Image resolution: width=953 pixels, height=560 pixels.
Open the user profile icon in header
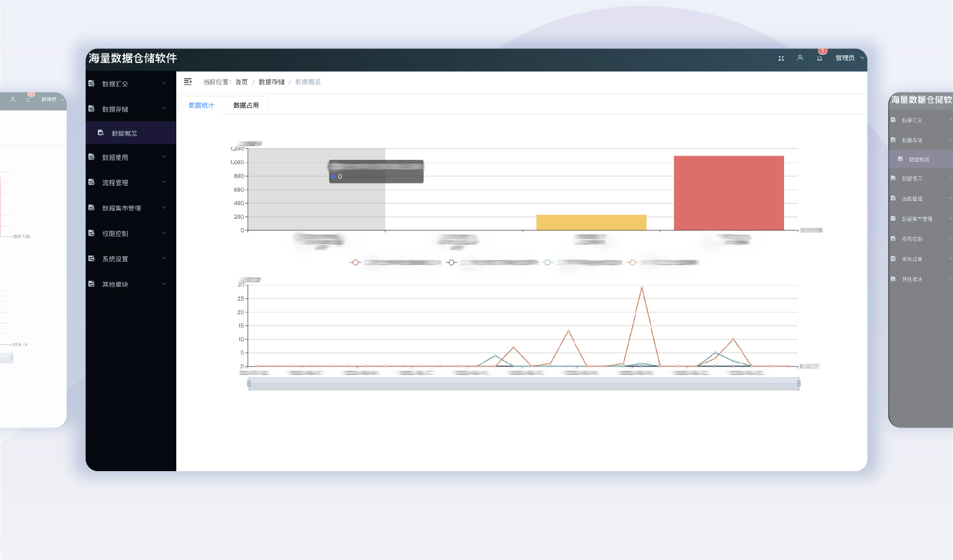point(800,58)
